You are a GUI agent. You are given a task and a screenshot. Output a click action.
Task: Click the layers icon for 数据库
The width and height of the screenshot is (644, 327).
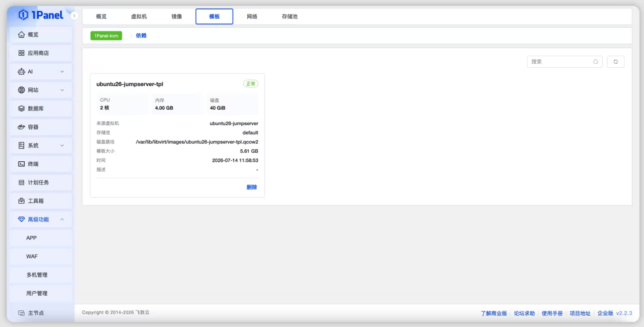22,108
